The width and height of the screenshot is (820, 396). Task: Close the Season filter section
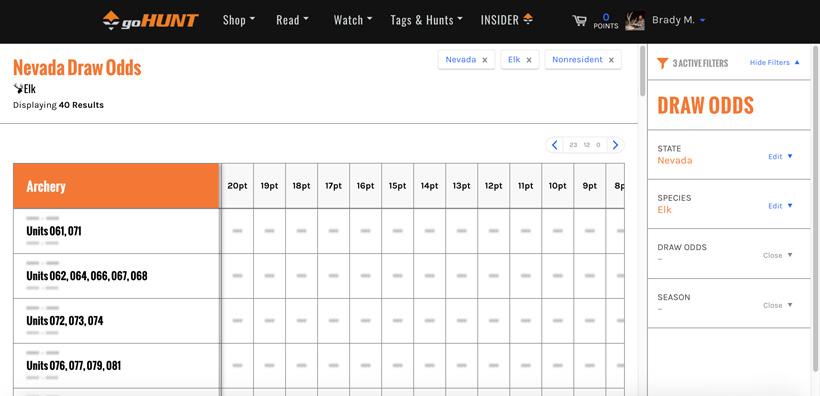[778, 305]
